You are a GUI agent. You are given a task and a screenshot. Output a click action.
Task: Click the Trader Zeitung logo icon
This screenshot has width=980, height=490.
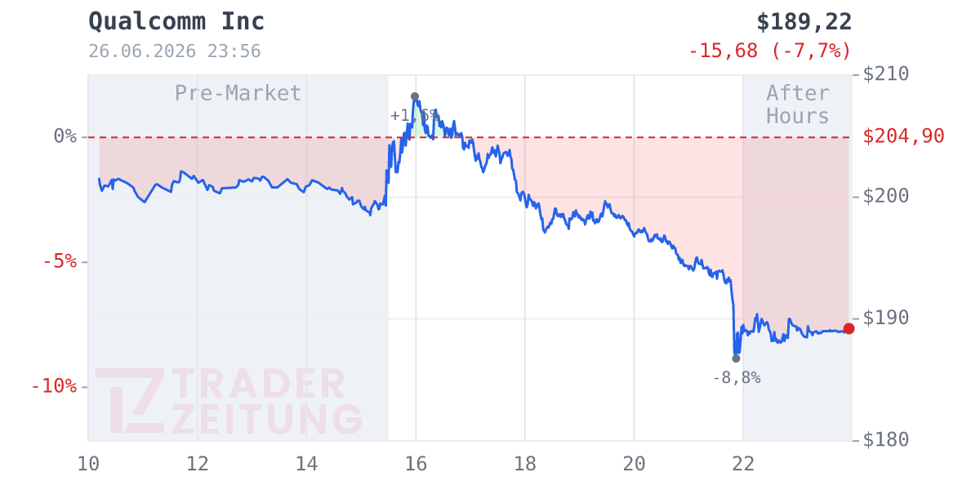coord(129,400)
